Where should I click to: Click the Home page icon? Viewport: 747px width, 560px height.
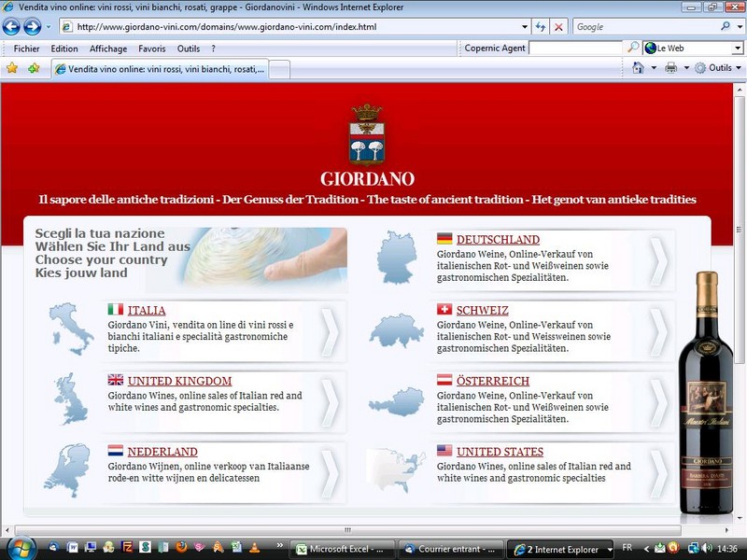coord(638,67)
